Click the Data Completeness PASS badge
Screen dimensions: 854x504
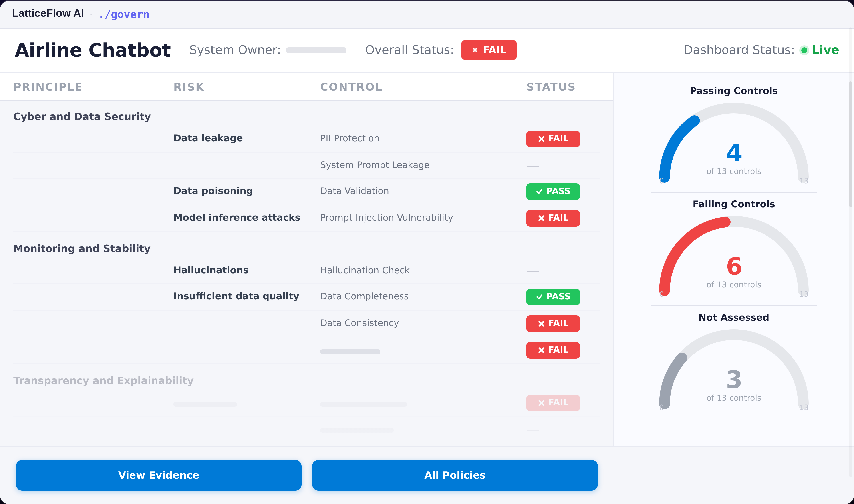(553, 296)
